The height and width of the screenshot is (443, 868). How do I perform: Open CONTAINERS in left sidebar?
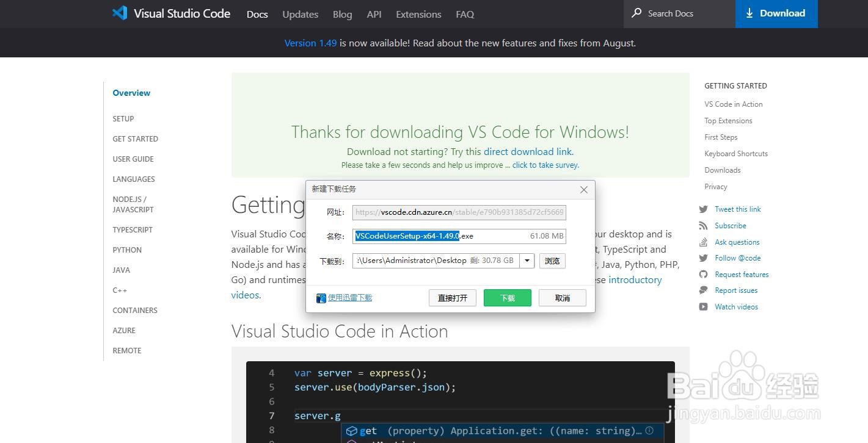135,310
